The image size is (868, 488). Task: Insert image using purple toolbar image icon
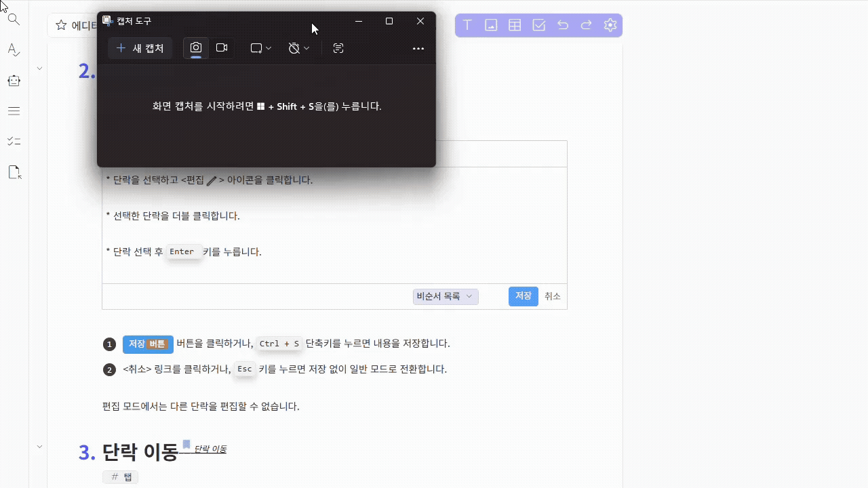[x=491, y=26]
